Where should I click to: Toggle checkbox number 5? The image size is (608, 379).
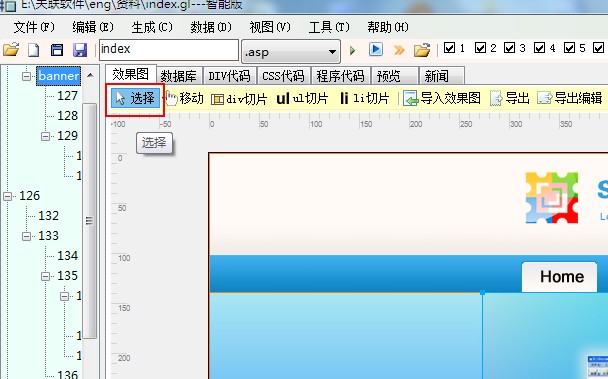click(569, 48)
